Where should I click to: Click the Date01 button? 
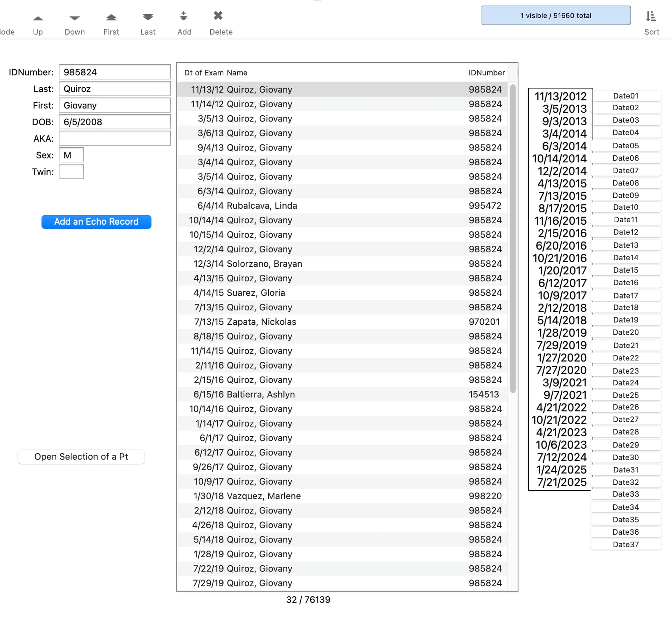click(625, 96)
